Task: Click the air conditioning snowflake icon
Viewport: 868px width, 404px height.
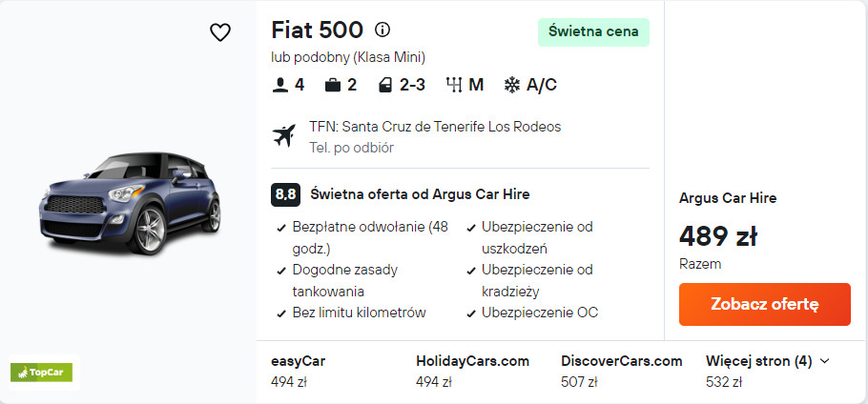Action: click(x=512, y=85)
